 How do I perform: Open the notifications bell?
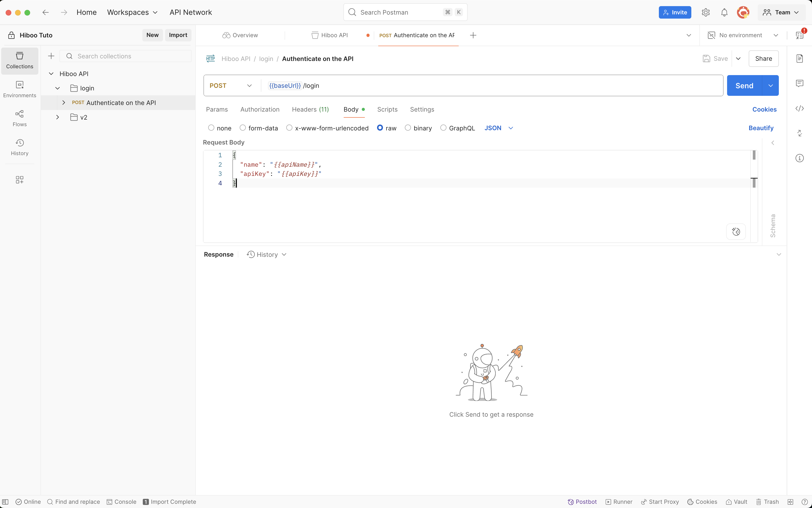tap(724, 12)
